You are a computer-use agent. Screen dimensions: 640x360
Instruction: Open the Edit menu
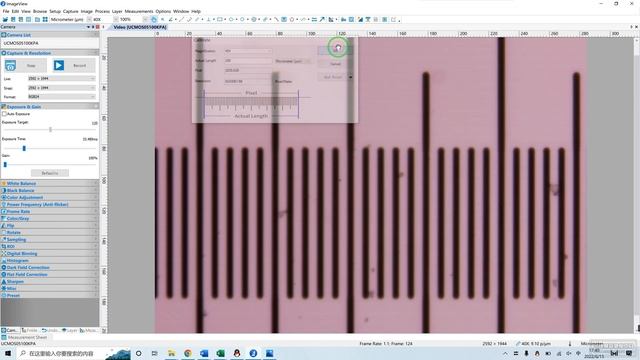click(16, 11)
